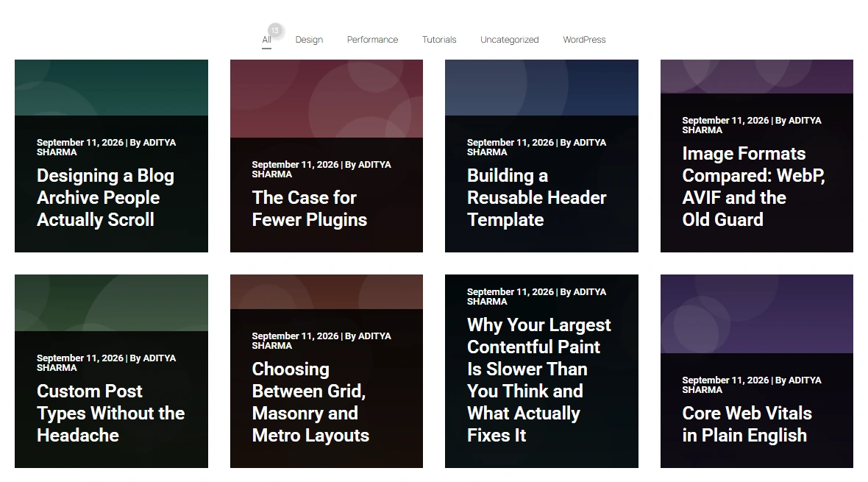Click the purple image above 'Image Formats Compared'
Image resolution: width=868 pixels, height=482 pixels.
coord(757,77)
